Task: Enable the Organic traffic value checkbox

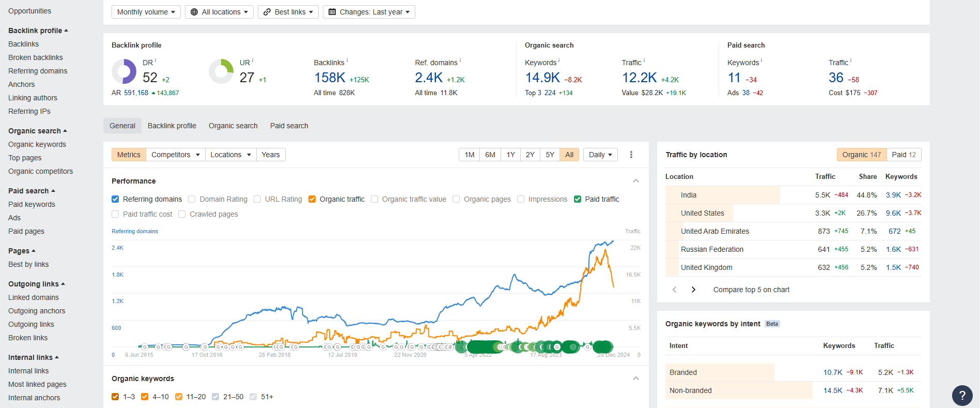Action: click(x=375, y=199)
